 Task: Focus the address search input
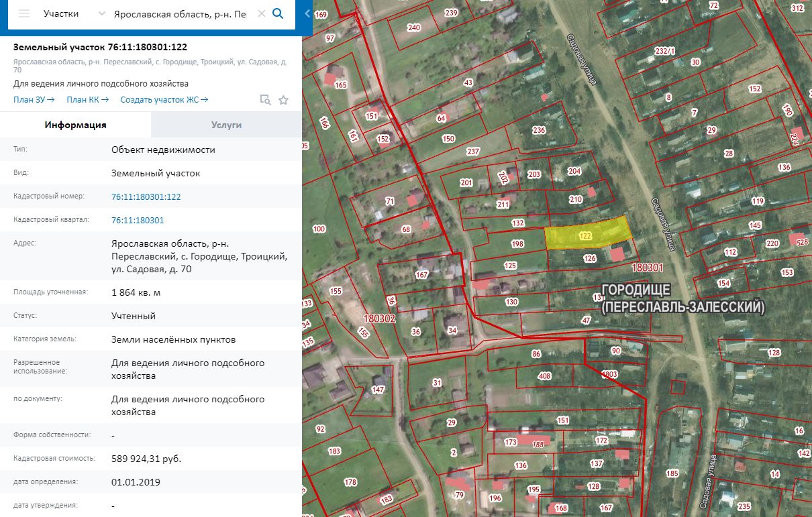click(x=180, y=13)
